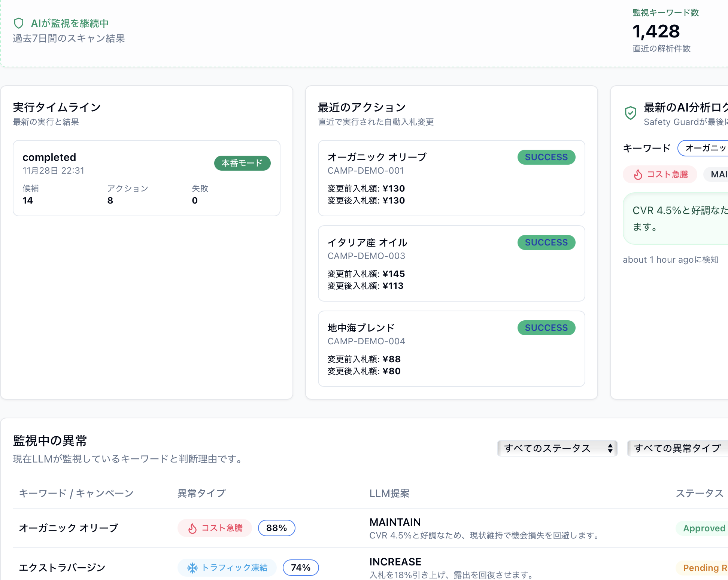This screenshot has height=580, width=728.
Task: Click the shield check icon beside 最新のAI分析ログ
Action: tap(630, 112)
